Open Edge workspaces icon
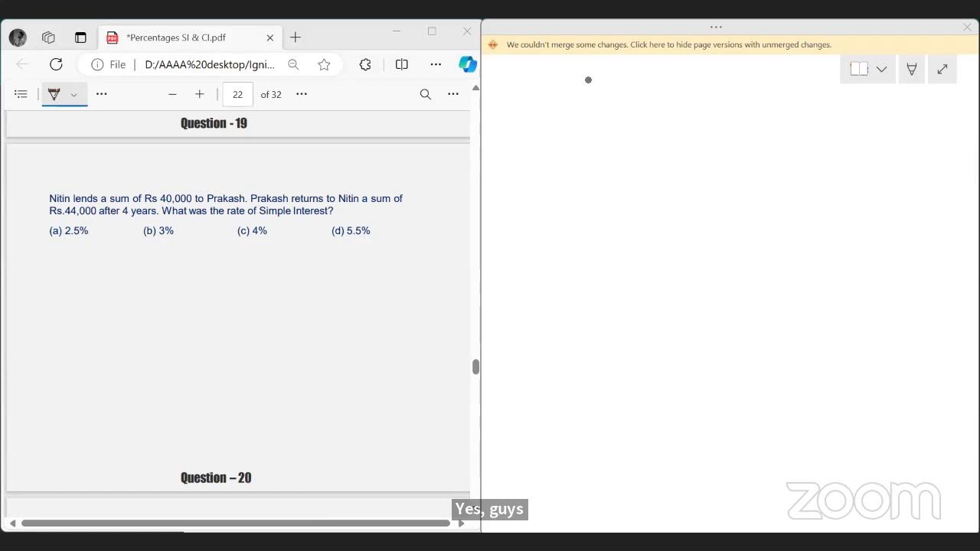The height and width of the screenshot is (551, 980). coord(49,37)
